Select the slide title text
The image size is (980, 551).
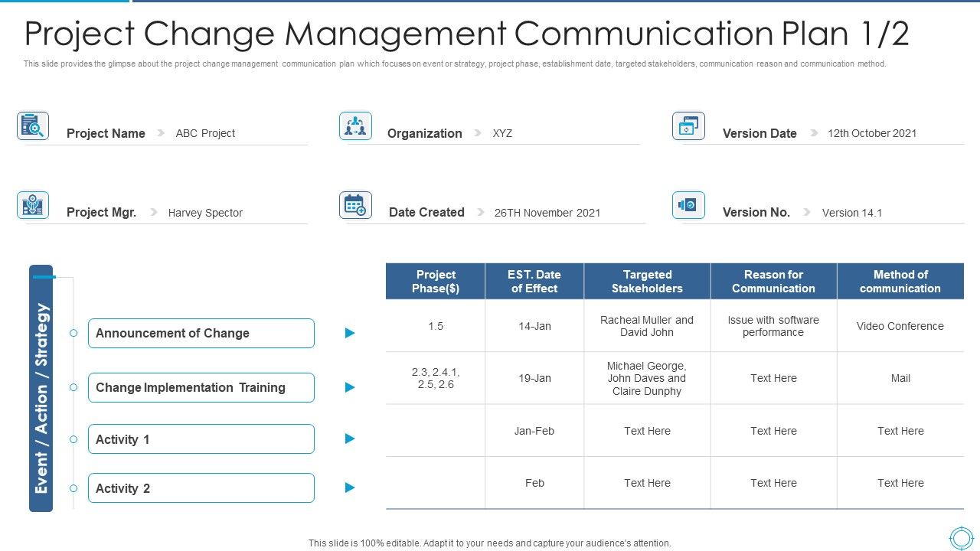click(x=466, y=34)
